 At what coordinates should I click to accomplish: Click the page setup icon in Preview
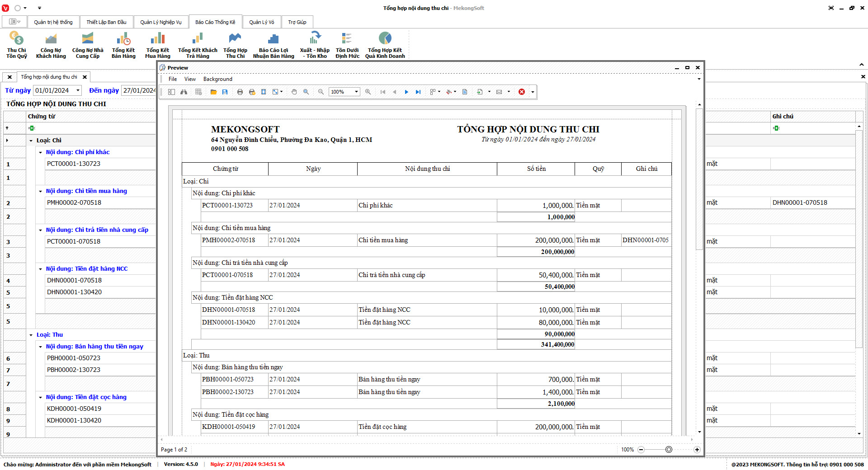(x=264, y=92)
